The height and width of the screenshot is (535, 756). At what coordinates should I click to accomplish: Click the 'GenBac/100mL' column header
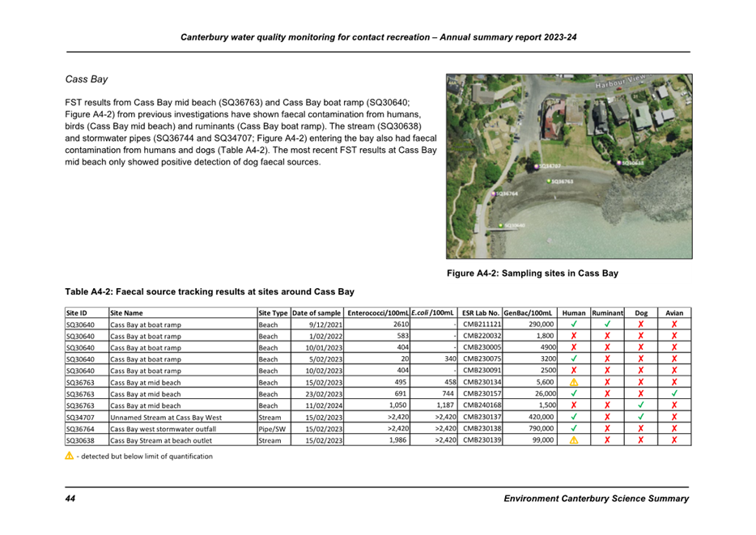(528, 312)
